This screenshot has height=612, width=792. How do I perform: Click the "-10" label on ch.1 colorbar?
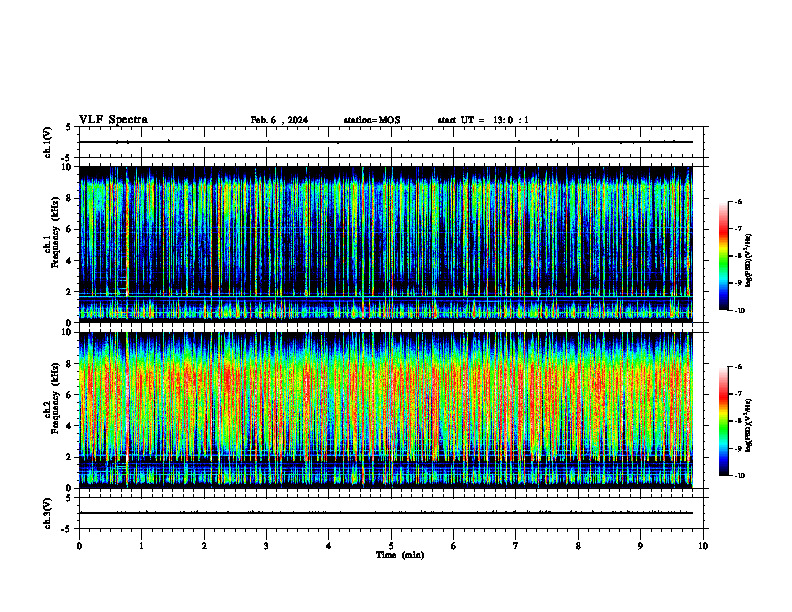coord(739,311)
